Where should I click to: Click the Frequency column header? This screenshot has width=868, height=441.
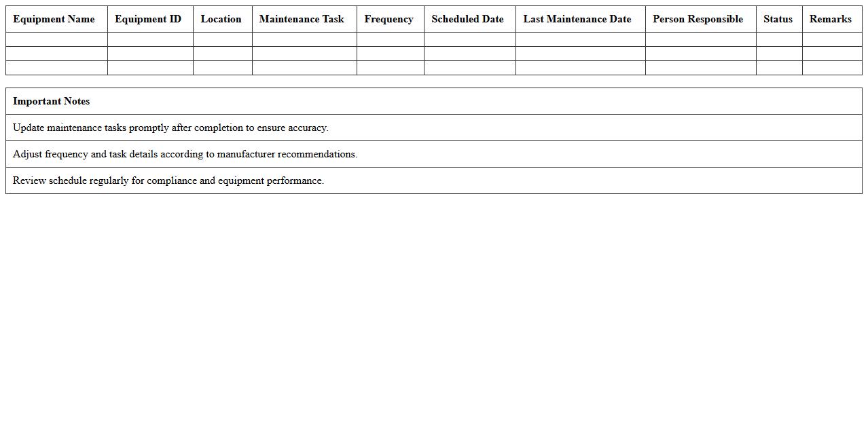tap(388, 19)
